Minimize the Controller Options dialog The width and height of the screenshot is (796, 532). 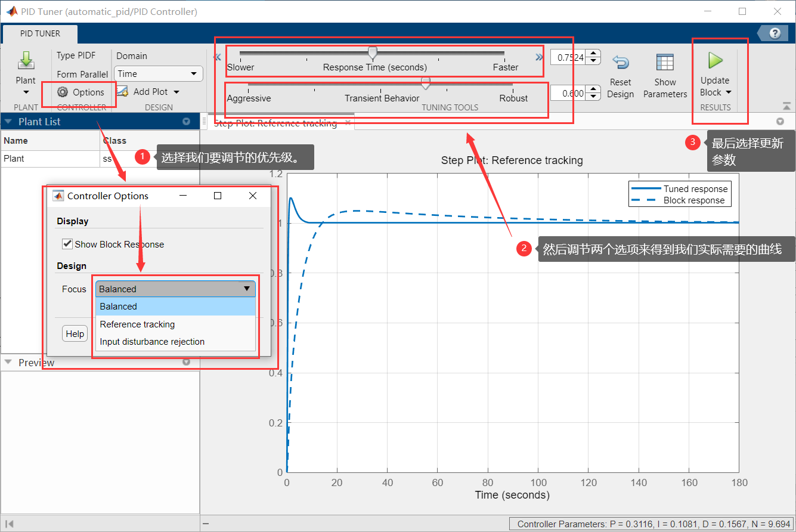(184, 196)
